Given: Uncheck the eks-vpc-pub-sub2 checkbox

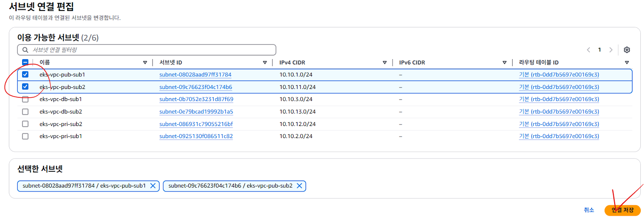Looking at the screenshot, I should [25, 87].
